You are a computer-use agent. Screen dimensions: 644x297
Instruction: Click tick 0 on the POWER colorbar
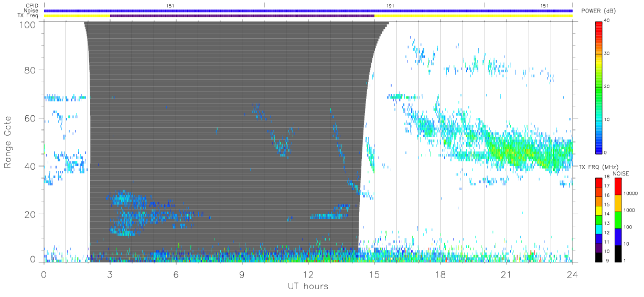[x=606, y=152]
